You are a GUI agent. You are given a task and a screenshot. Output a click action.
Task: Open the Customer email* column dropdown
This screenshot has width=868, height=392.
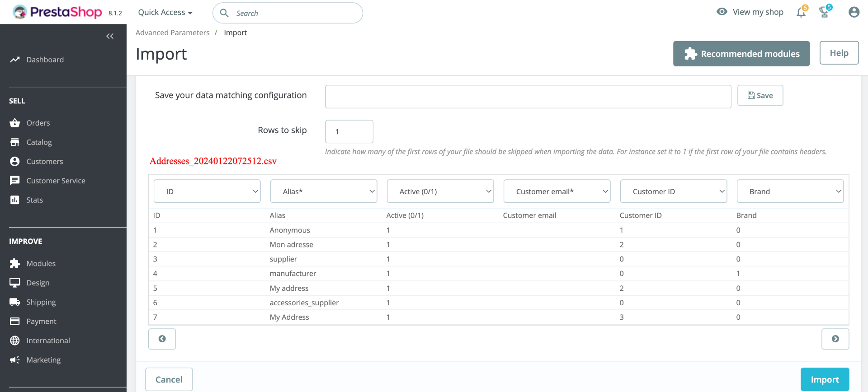tap(557, 191)
